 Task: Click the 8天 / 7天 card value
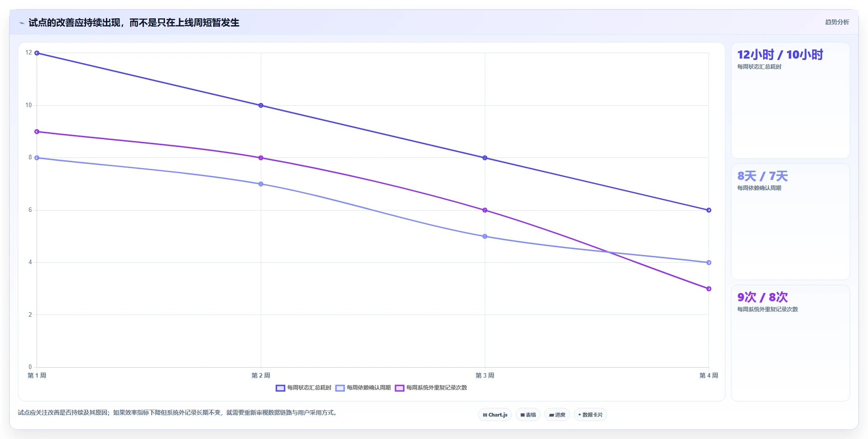pos(763,176)
